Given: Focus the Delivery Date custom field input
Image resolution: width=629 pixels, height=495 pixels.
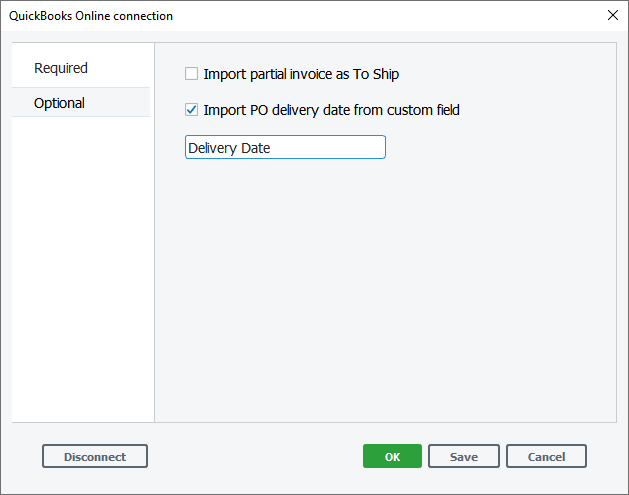Looking at the screenshot, I should coord(285,148).
